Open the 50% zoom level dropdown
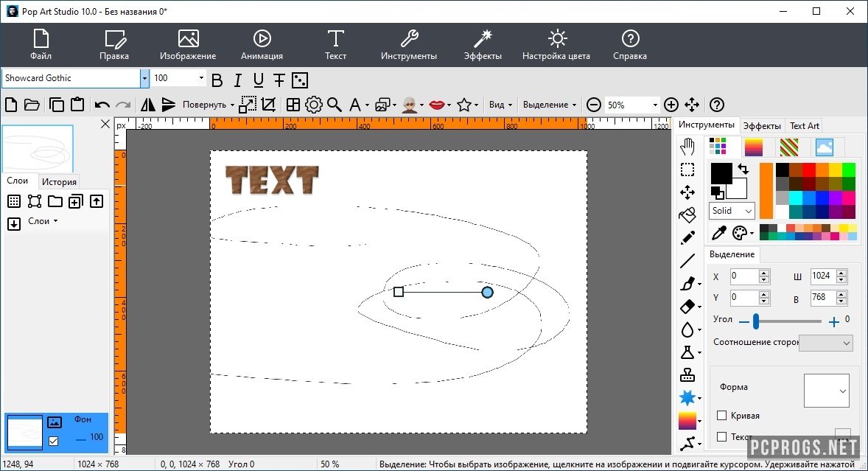Viewport: 868px width, 471px height. tap(655, 105)
